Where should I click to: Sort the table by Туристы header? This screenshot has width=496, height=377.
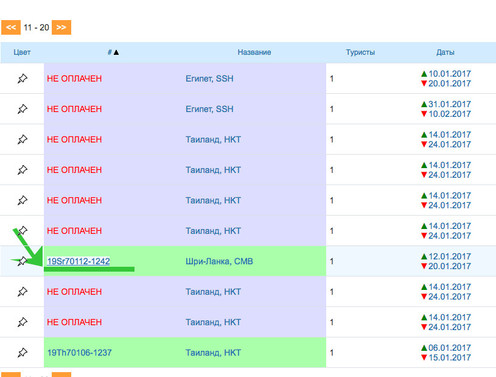tap(360, 52)
